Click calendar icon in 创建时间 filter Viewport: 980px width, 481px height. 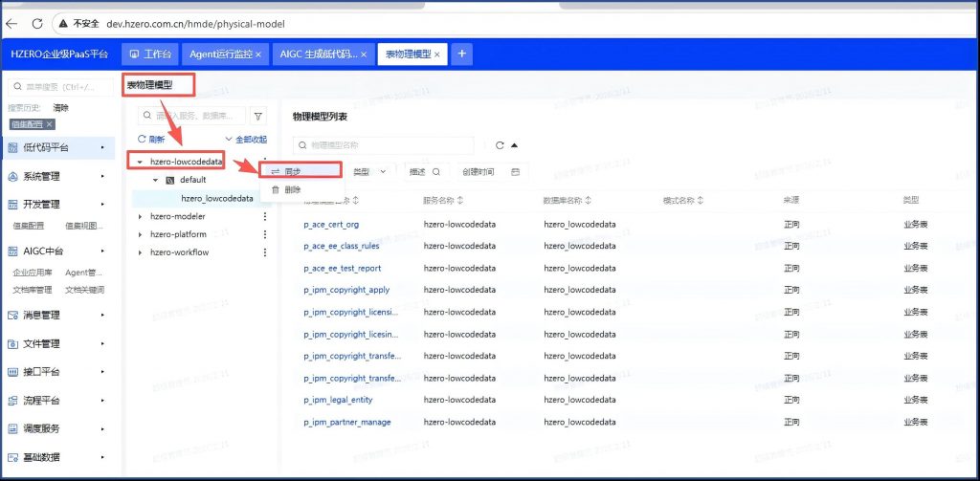[x=516, y=172]
